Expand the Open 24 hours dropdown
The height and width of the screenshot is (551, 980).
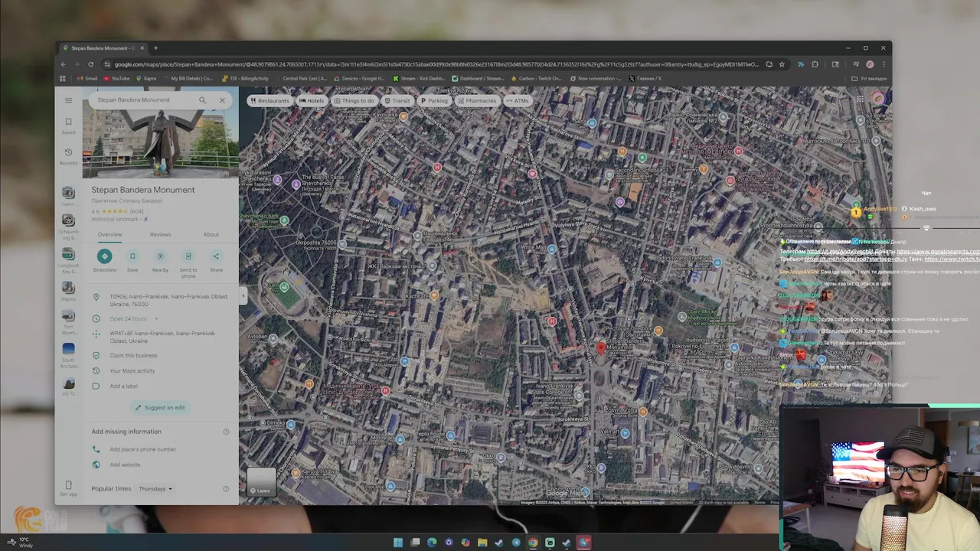(x=156, y=318)
